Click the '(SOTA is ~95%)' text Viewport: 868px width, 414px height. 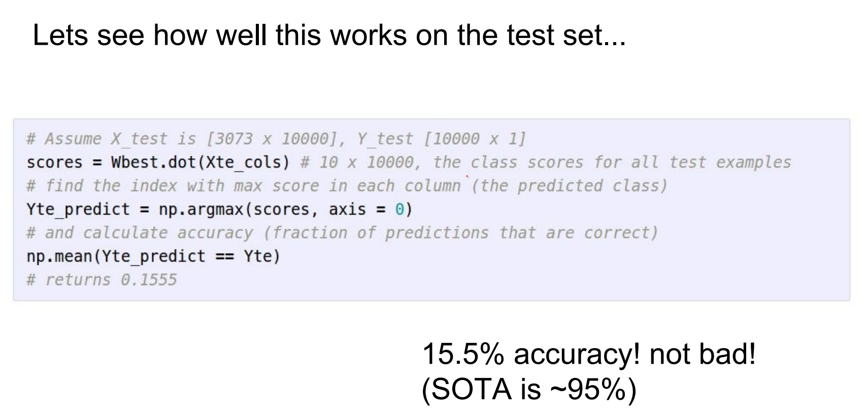528,390
